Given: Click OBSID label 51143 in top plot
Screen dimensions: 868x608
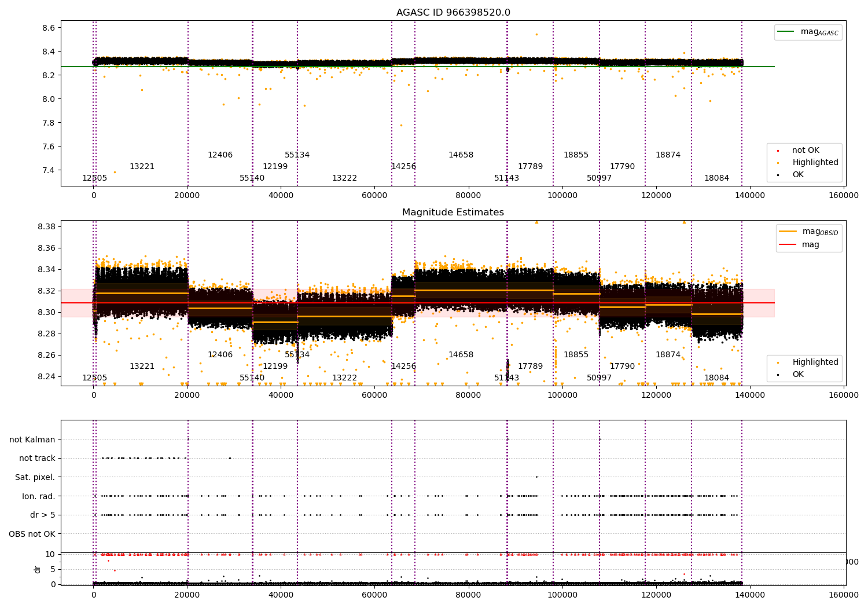Looking at the screenshot, I should coord(506,178).
